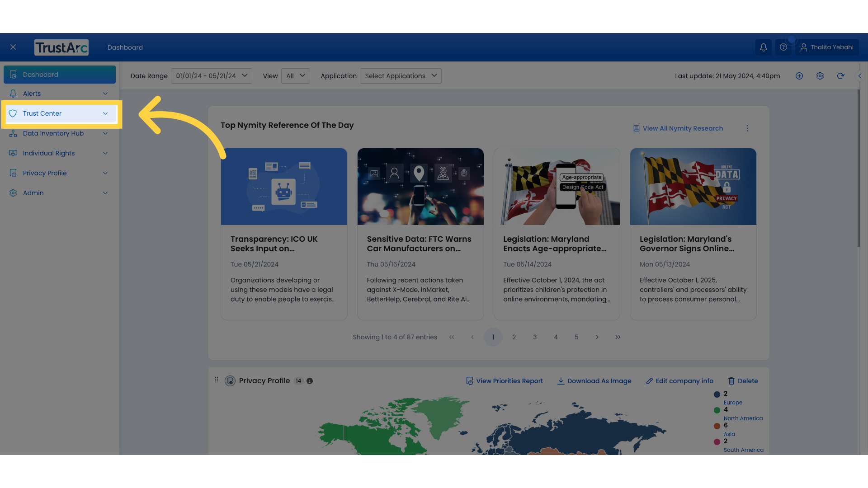This screenshot has height=488, width=868.
Task: Click the add widget plus icon
Action: (799, 76)
